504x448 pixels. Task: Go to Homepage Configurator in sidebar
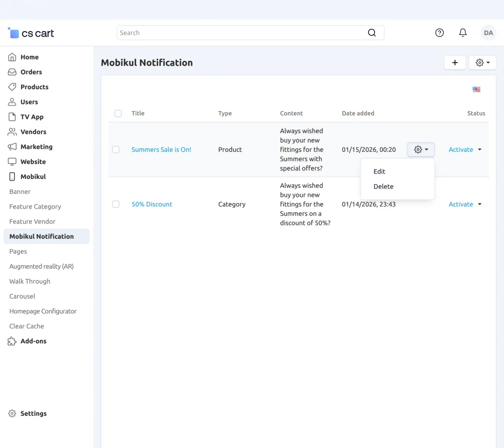pos(43,311)
